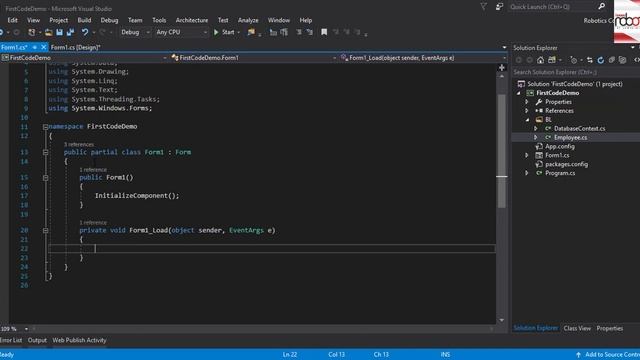Expand DatabaseContext.cs tree node
The image size is (640, 360).
[536, 129]
